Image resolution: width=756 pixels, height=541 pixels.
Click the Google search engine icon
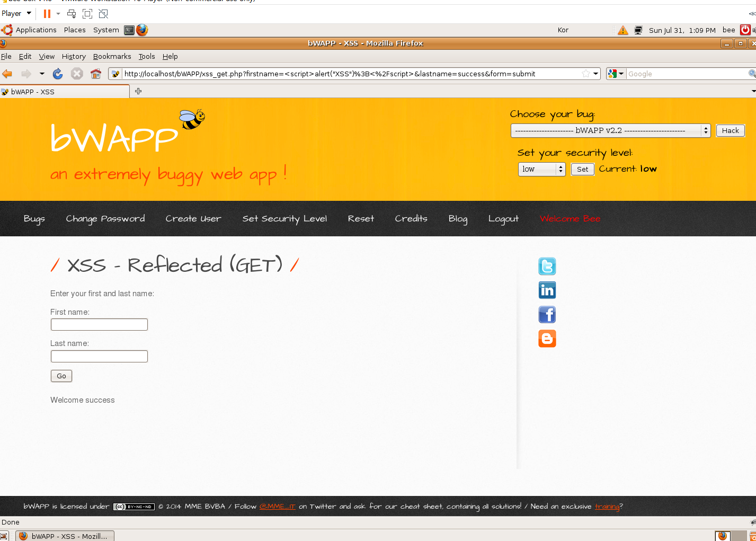612,74
